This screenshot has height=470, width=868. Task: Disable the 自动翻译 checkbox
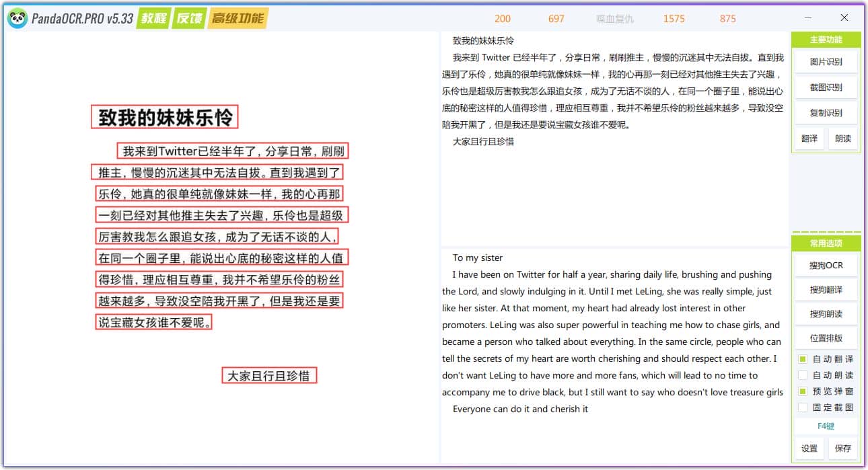[803, 359]
